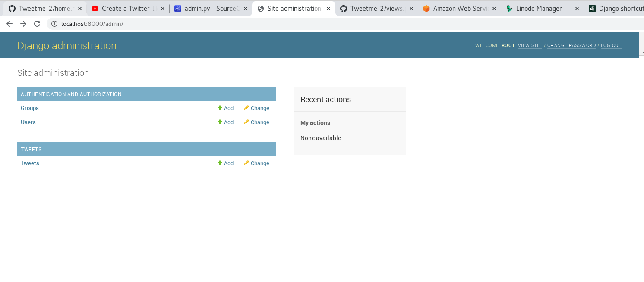
Task: Click the Site administration page heading
Action: tap(53, 73)
